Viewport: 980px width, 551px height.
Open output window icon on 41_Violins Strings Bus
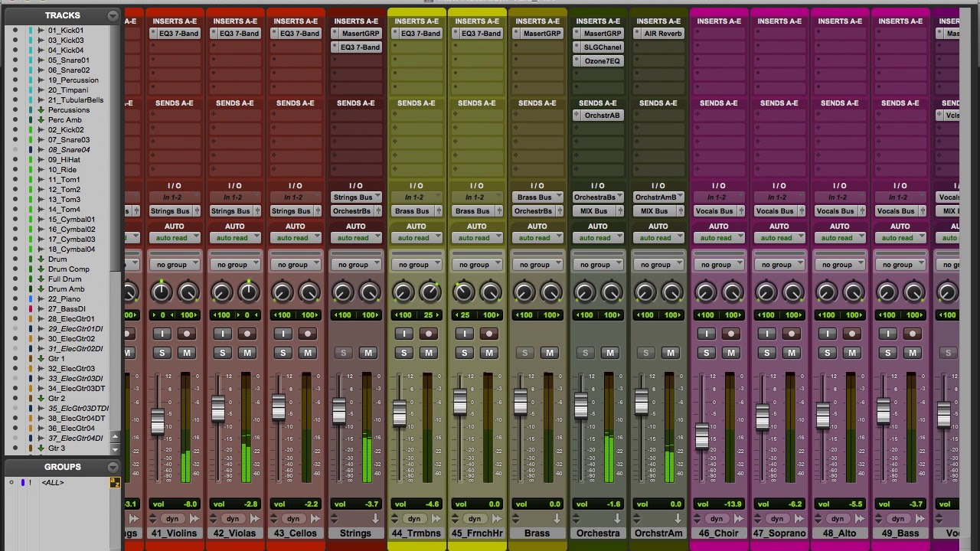pyautogui.click(x=196, y=211)
